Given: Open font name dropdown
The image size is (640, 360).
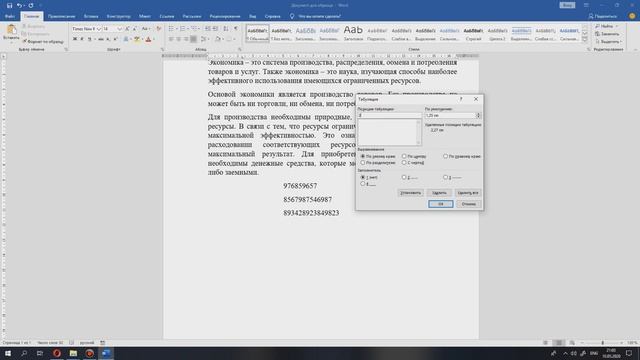Looking at the screenshot, I should (98, 29).
